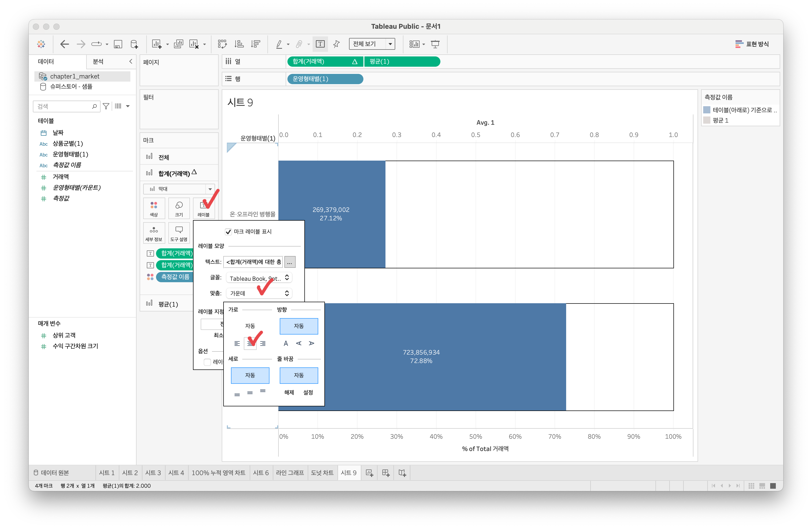Switch to the 분석 pane tab
This screenshot has height=529, width=812.
(98, 61)
